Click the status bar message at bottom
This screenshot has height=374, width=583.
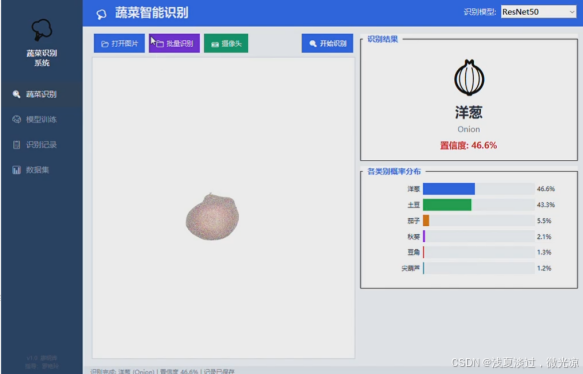pos(162,371)
